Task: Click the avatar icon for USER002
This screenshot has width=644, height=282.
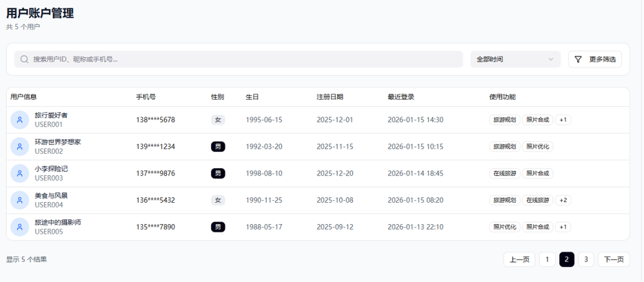Action: pyautogui.click(x=20, y=147)
